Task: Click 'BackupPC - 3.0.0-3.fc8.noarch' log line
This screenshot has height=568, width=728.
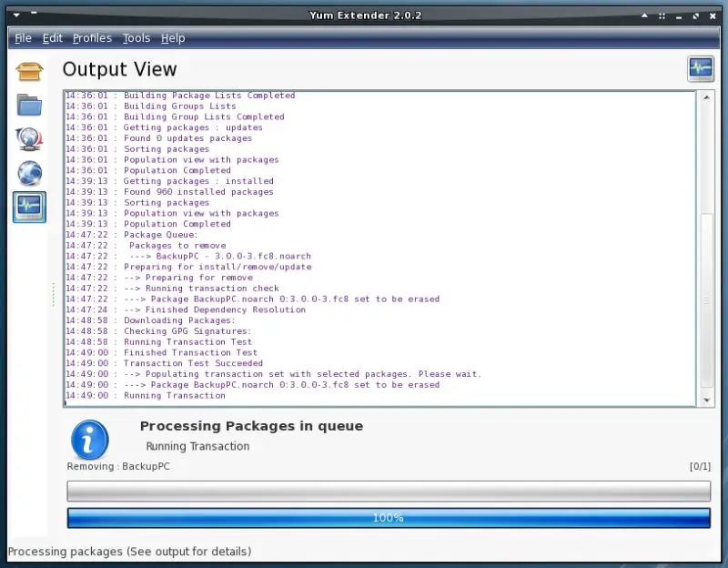Action: (188, 256)
